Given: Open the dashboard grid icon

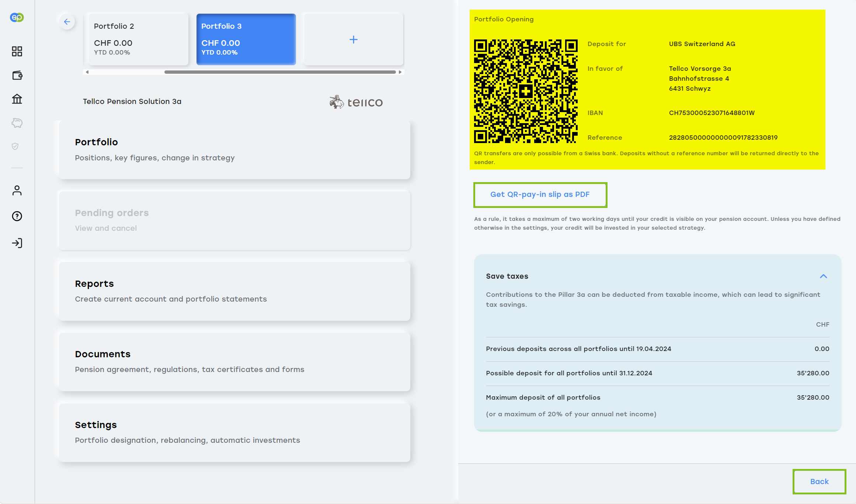Looking at the screenshot, I should 17,51.
